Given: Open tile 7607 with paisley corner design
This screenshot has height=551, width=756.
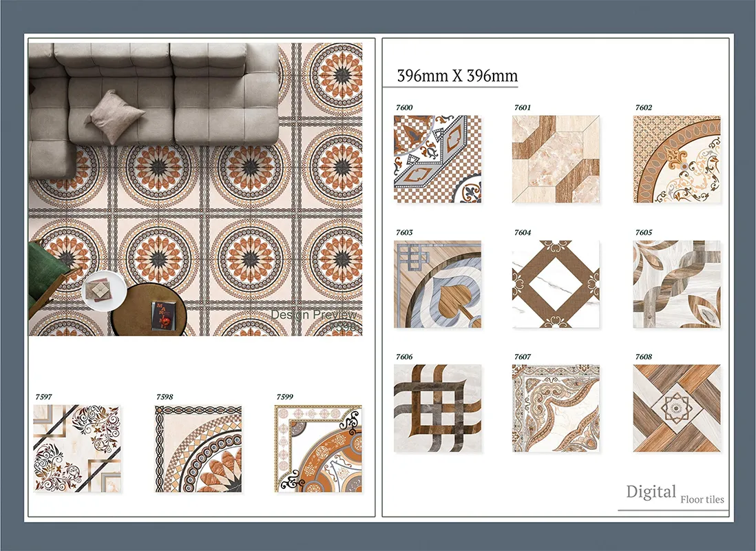Looking at the screenshot, I should [556, 408].
